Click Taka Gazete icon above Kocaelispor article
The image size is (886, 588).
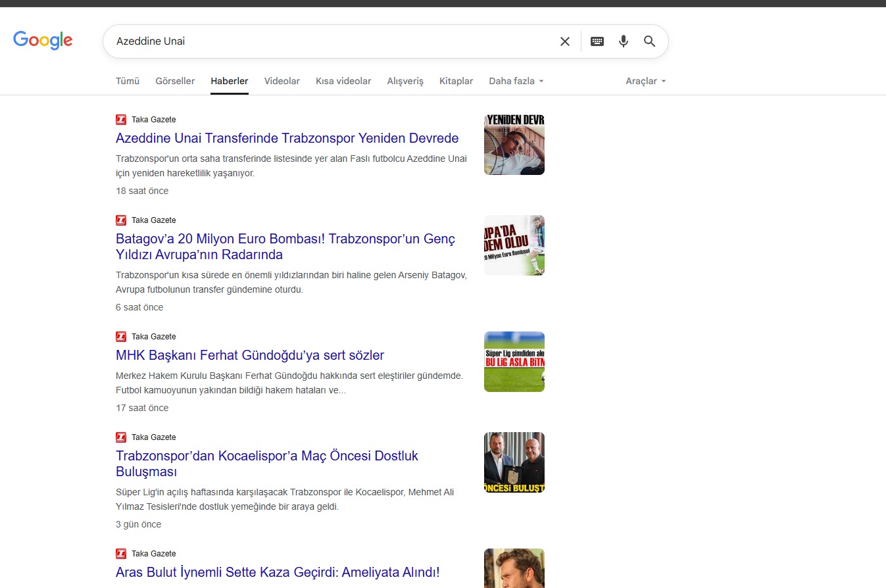tap(121, 437)
